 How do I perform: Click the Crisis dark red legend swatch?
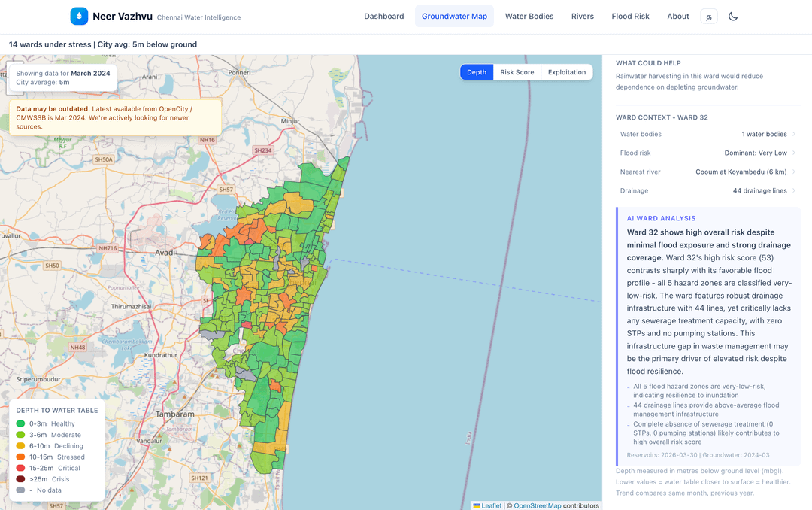click(x=21, y=479)
